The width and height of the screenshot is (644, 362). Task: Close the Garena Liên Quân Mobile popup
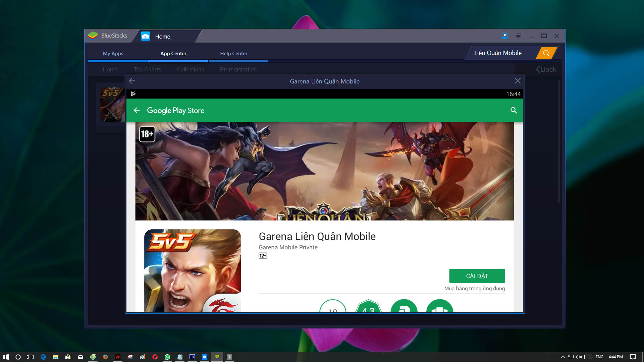pyautogui.click(x=518, y=81)
